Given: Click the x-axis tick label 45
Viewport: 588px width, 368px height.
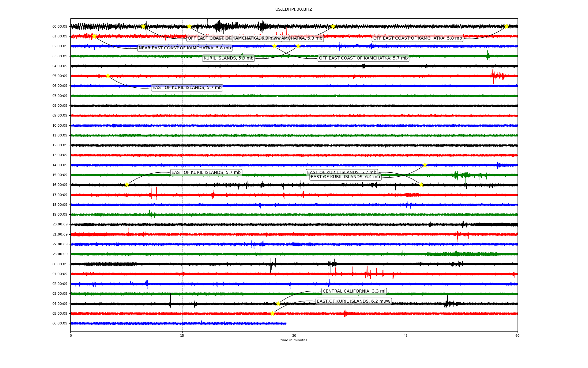Looking at the screenshot, I should pos(406,335).
